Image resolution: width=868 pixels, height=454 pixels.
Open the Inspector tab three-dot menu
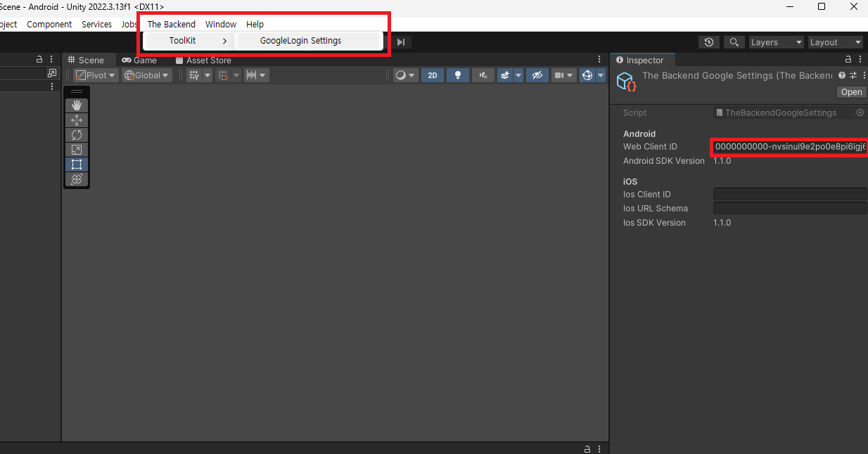click(862, 60)
